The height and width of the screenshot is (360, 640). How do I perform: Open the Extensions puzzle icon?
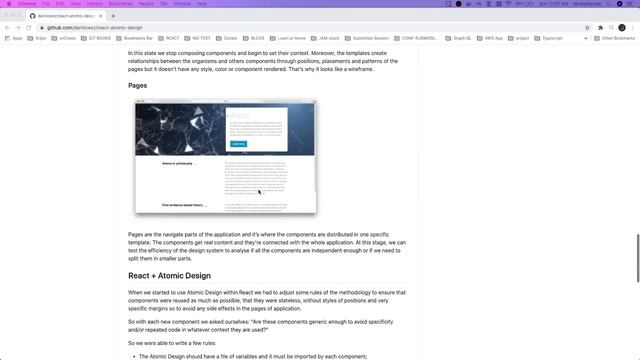point(600,28)
